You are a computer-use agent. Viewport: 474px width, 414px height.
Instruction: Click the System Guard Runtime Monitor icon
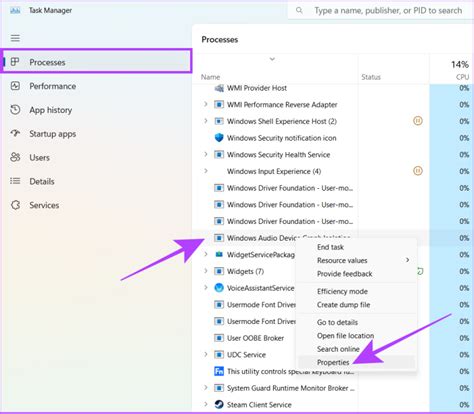(x=219, y=388)
